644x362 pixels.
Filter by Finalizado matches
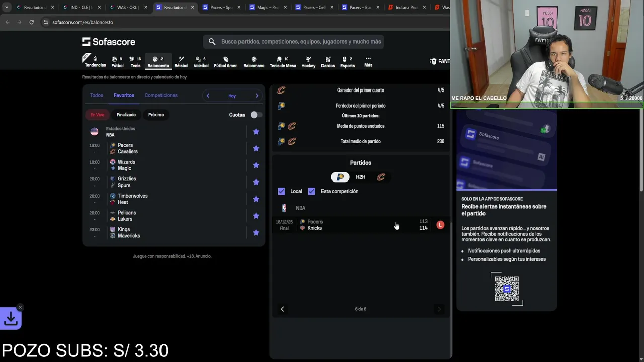click(x=126, y=115)
